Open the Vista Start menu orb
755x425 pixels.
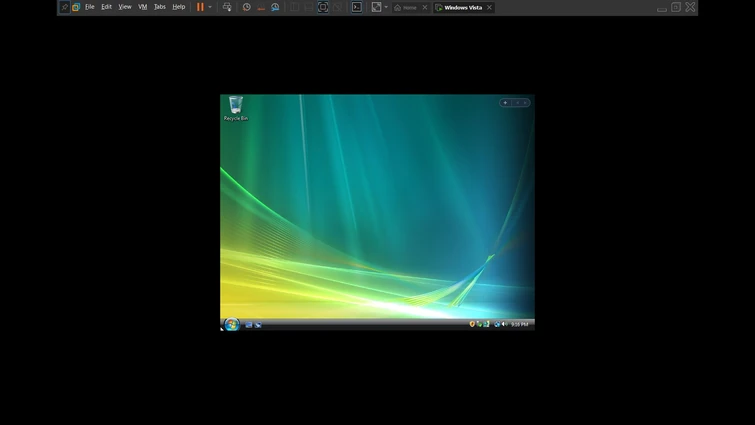(x=232, y=324)
